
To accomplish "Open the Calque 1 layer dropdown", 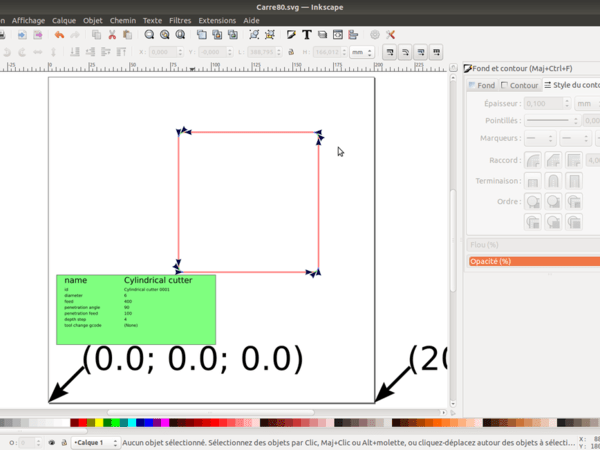I will (x=95, y=442).
